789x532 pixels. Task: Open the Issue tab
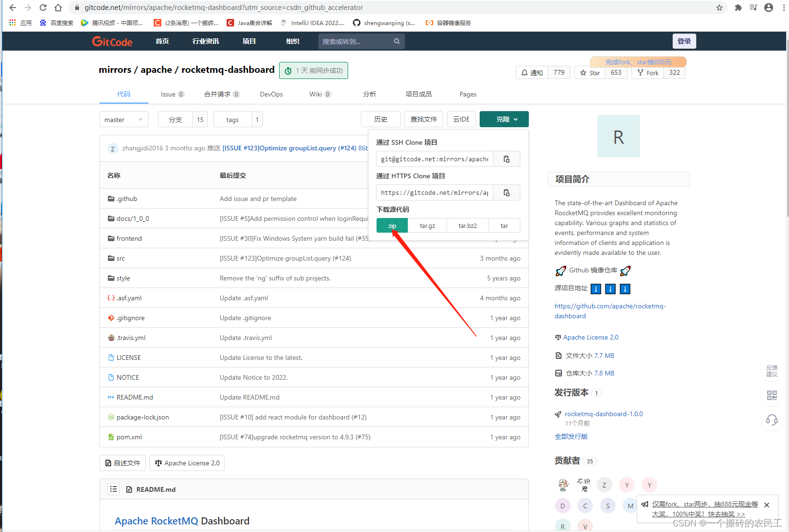[x=172, y=94]
